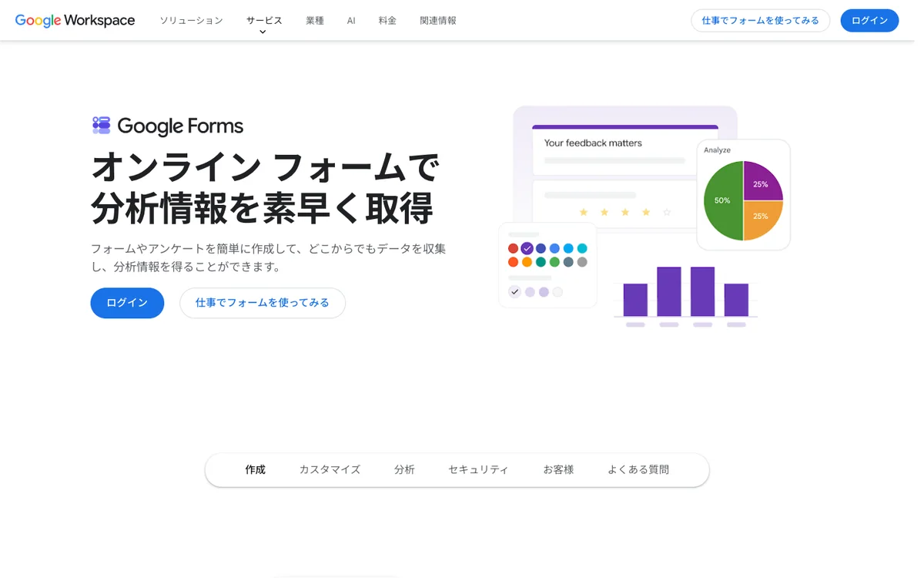Click the chevron under サービス

point(263,32)
